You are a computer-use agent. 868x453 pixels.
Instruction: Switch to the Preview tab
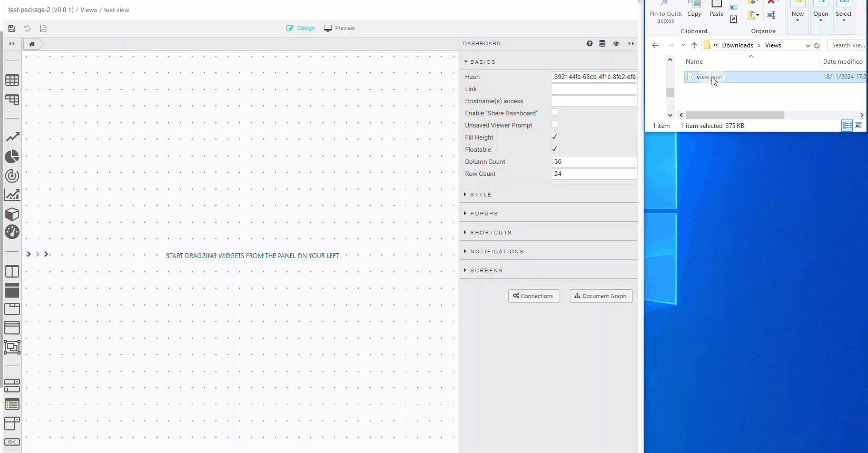[340, 28]
